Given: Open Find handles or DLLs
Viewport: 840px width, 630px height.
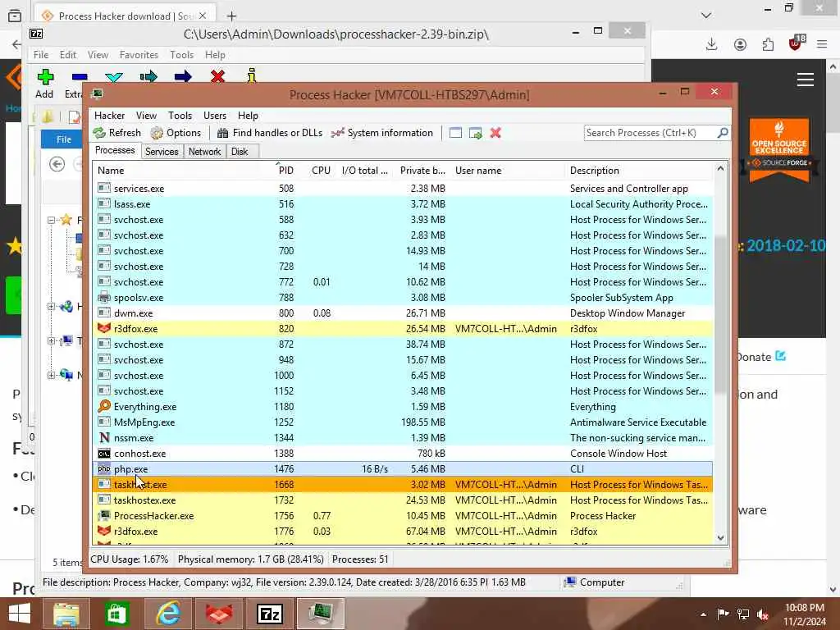Looking at the screenshot, I should click(269, 133).
